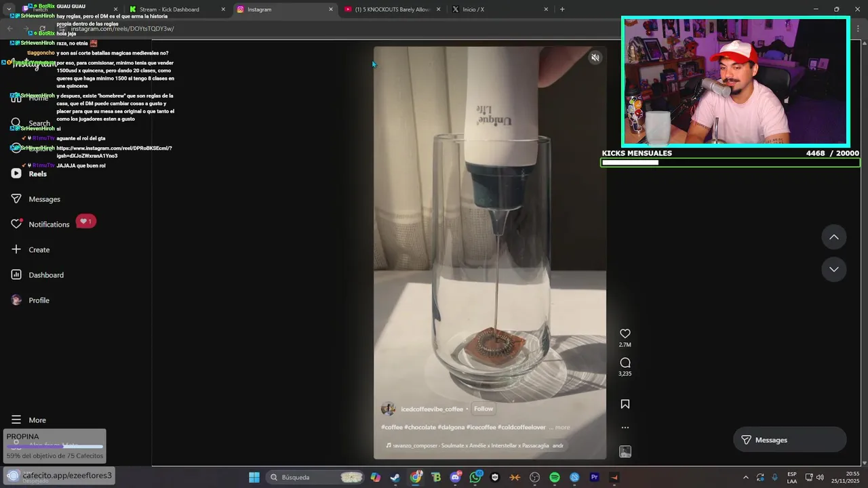Click the Notifications heart icon in sidebar
The height and width of the screenshot is (488, 868).
tap(16, 224)
